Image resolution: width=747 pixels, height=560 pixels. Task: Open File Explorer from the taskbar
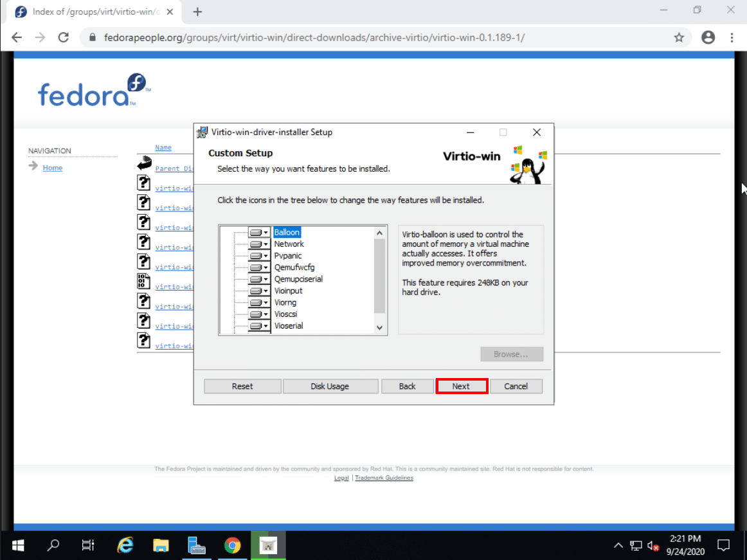pyautogui.click(x=161, y=545)
